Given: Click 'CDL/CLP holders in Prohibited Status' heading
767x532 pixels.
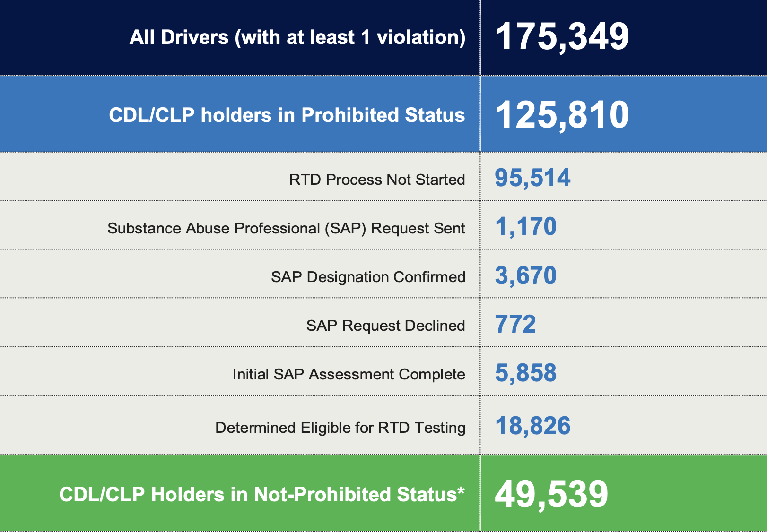Looking at the screenshot, I should (287, 115).
